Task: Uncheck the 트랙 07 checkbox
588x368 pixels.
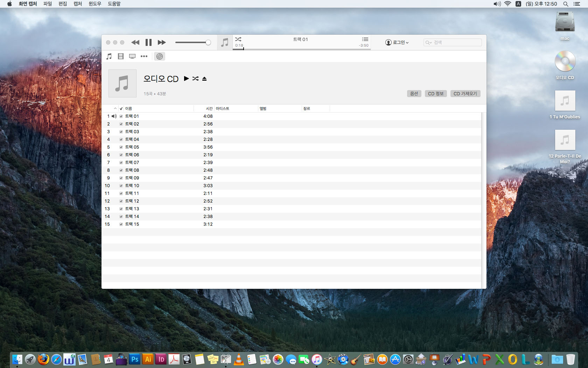Action: tap(121, 163)
